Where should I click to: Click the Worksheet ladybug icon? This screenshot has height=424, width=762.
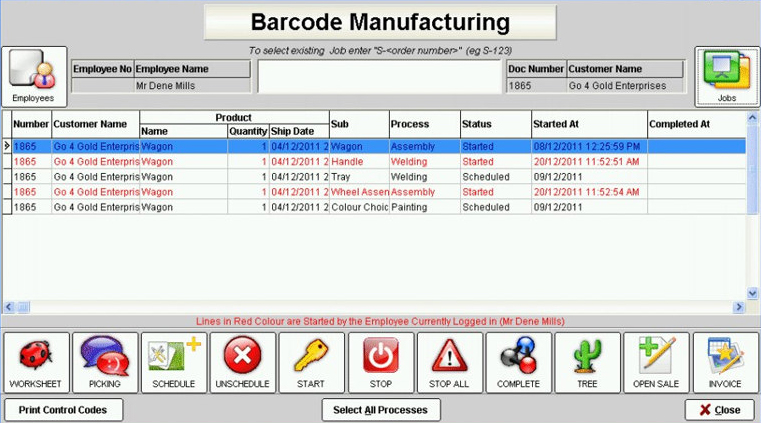[x=36, y=363]
